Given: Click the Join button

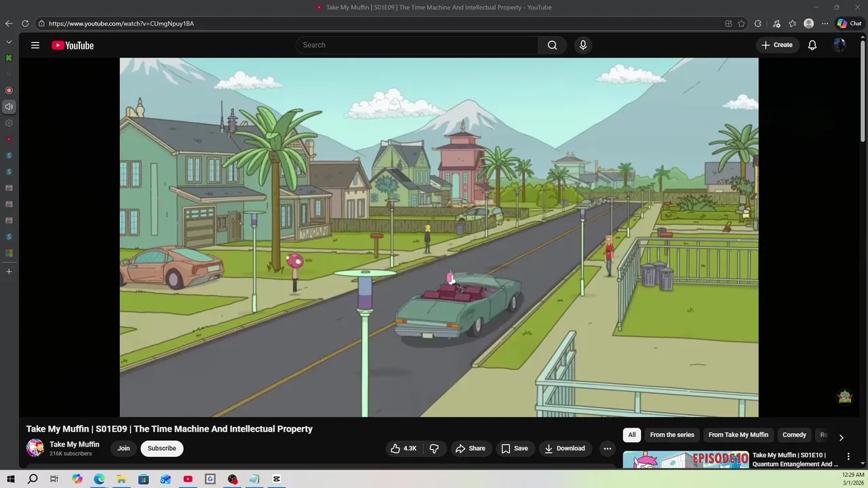Looking at the screenshot, I should 123,448.
